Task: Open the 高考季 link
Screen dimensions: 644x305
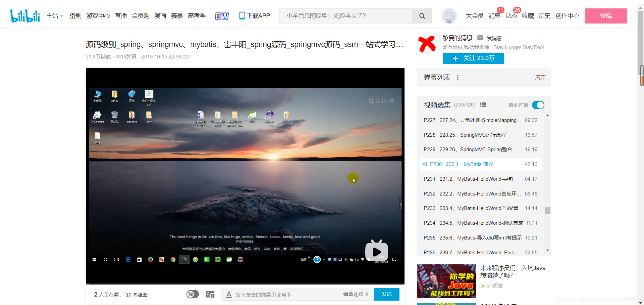Action: 197,16
